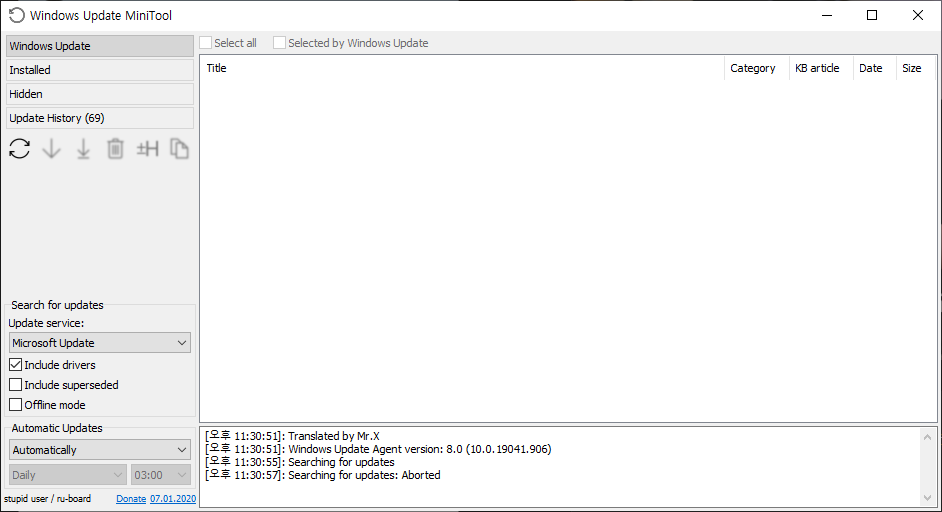Toggle the Select all checkbox
Screen dimensions: 942x512
206,43
